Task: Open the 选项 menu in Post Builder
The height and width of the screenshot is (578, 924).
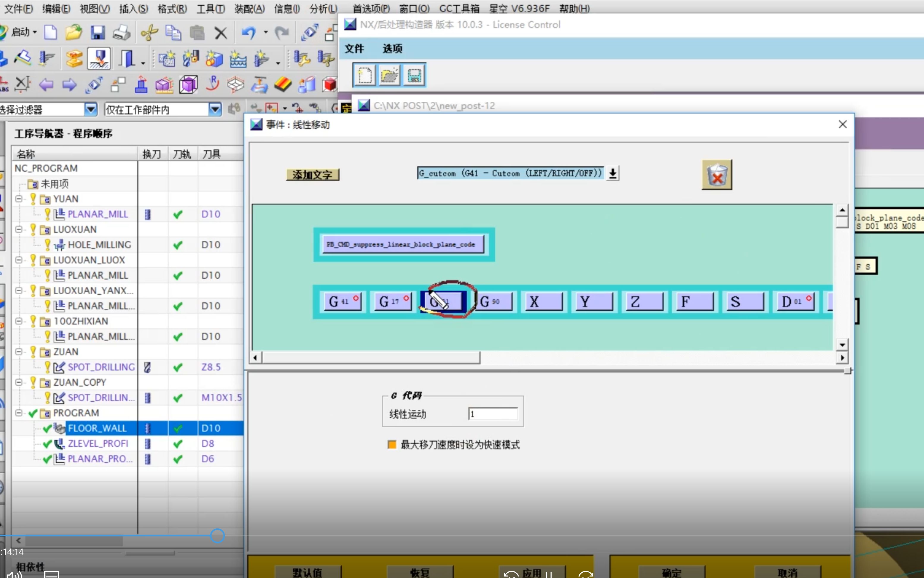Action: coord(392,48)
